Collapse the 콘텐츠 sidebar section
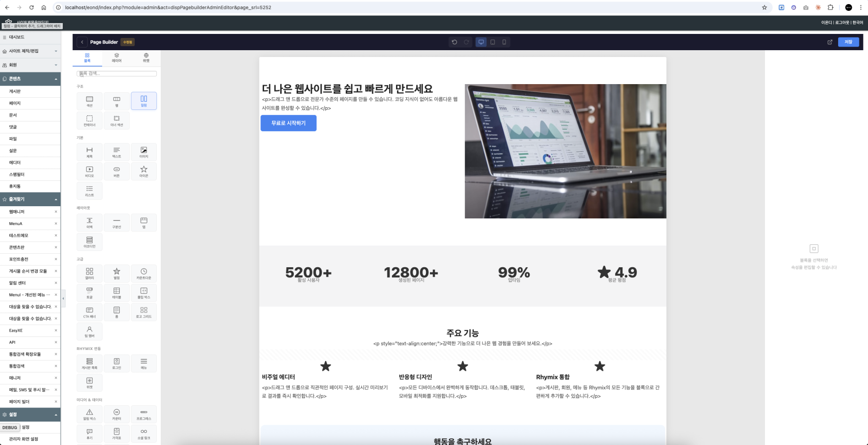Image resolution: width=868 pixels, height=445 pixels. click(x=30, y=79)
